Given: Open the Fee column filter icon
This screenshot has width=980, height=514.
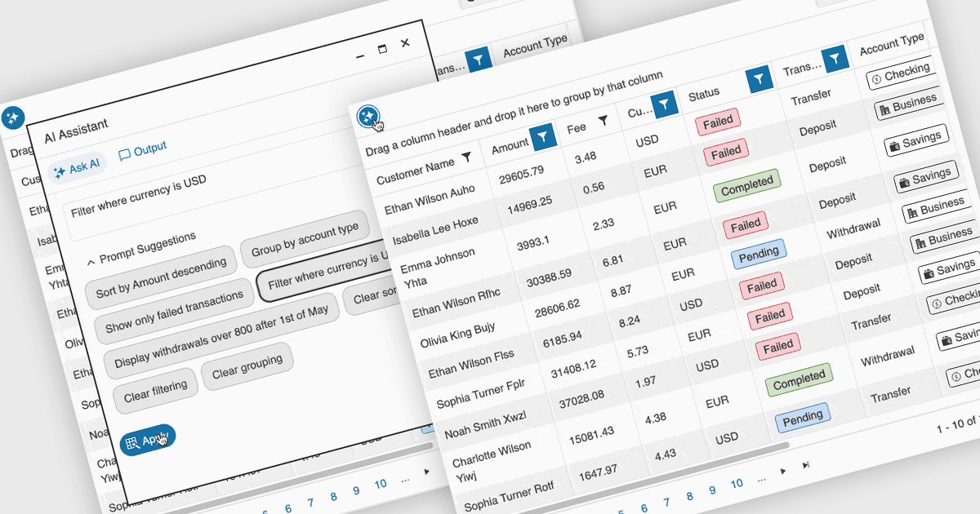Looking at the screenshot, I should click(603, 121).
